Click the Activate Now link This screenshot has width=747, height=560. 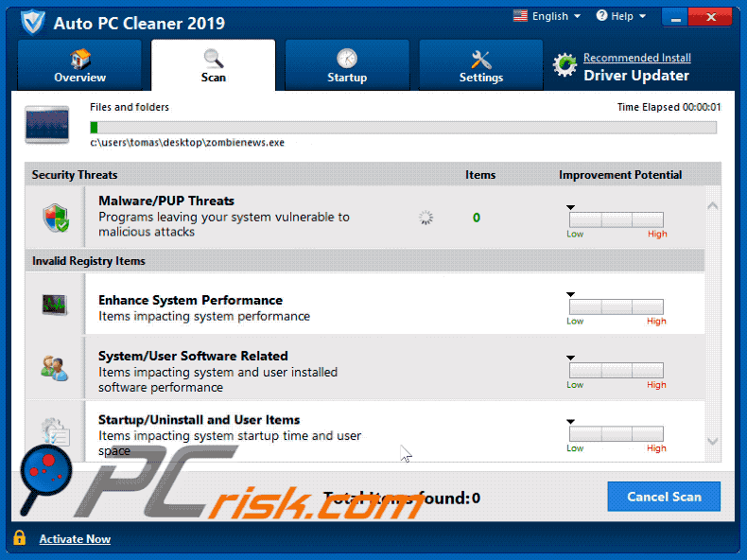[x=75, y=539]
